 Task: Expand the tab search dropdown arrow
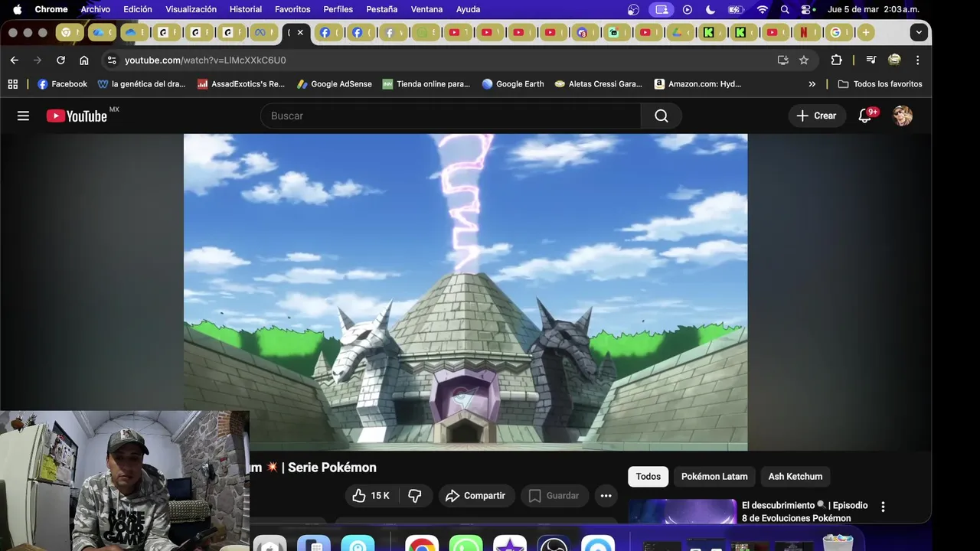[x=919, y=32]
